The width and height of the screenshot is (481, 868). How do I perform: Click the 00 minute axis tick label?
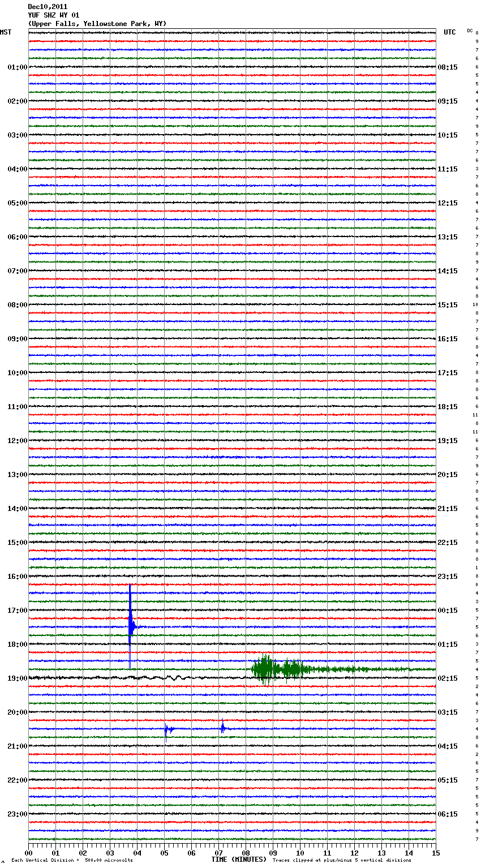pyautogui.click(x=28, y=853)
